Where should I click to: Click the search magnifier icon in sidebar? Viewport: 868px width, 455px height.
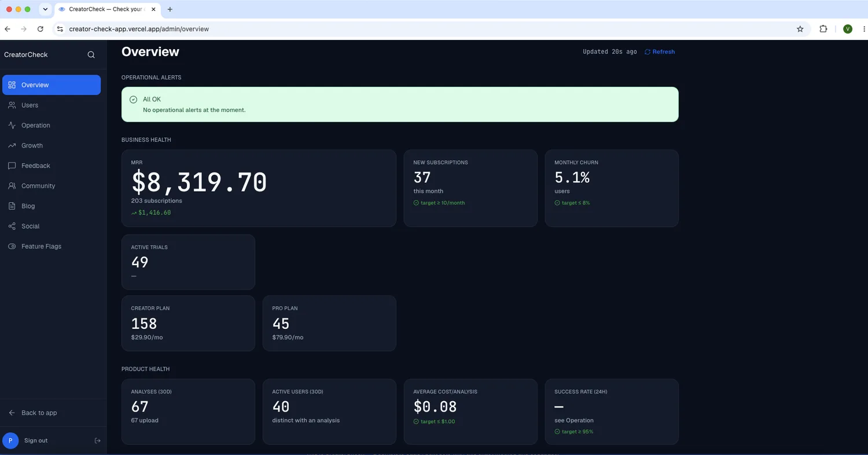pyautogui.click(x=91, y=54)
